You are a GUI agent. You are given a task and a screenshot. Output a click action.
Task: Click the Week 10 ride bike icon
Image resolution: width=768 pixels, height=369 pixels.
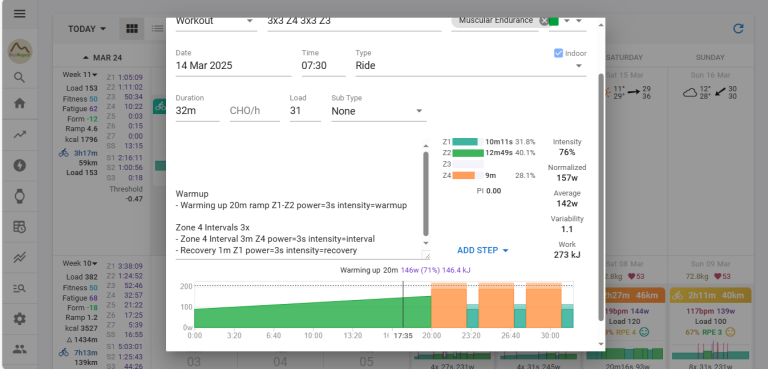coord(64,351)
